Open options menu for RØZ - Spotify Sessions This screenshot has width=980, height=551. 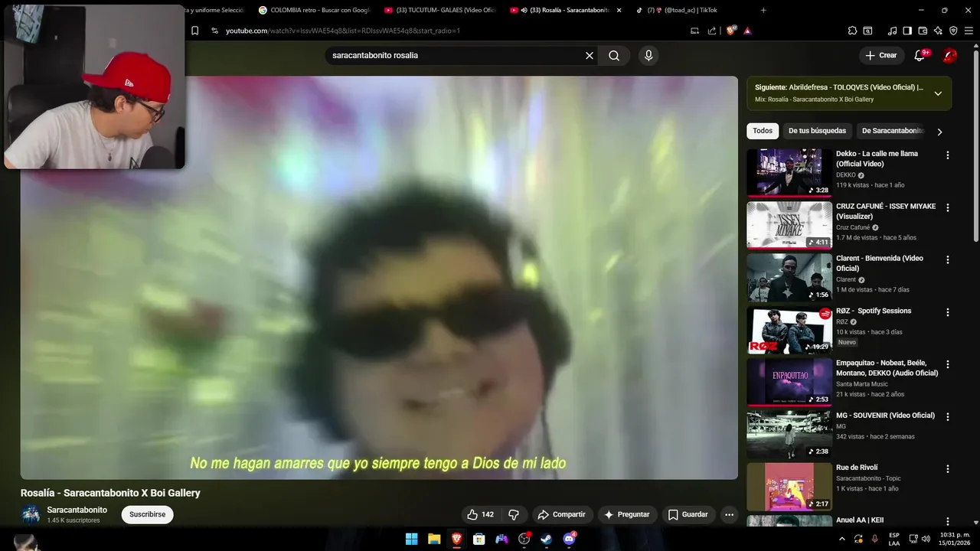click(x=947, y=312)
